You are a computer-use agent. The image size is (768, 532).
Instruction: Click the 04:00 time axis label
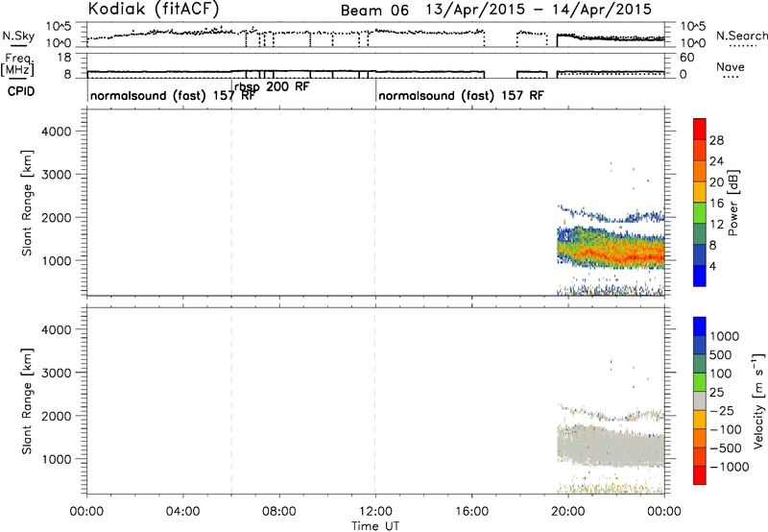(183, 512)
